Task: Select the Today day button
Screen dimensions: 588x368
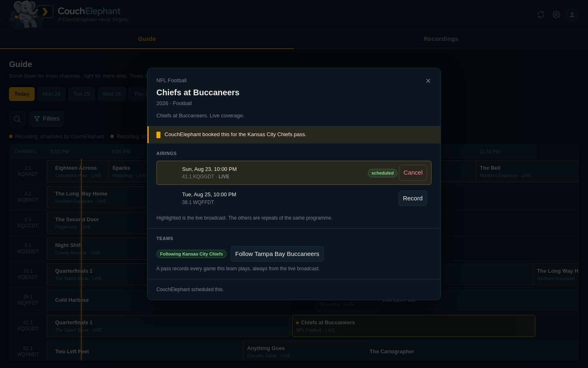Action: coord(22,94)
